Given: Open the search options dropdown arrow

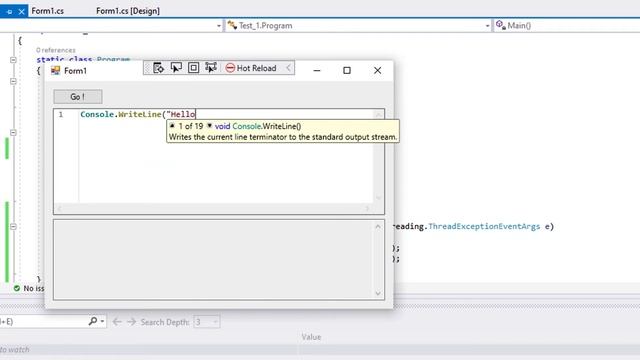Looking at the screenshot, I should (x=102, y=322).
